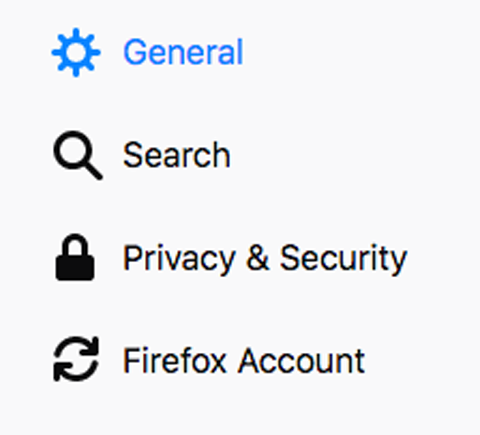Choose the Firefox Account text label
The image size is (480, 435).
click(x=244, y=361)
